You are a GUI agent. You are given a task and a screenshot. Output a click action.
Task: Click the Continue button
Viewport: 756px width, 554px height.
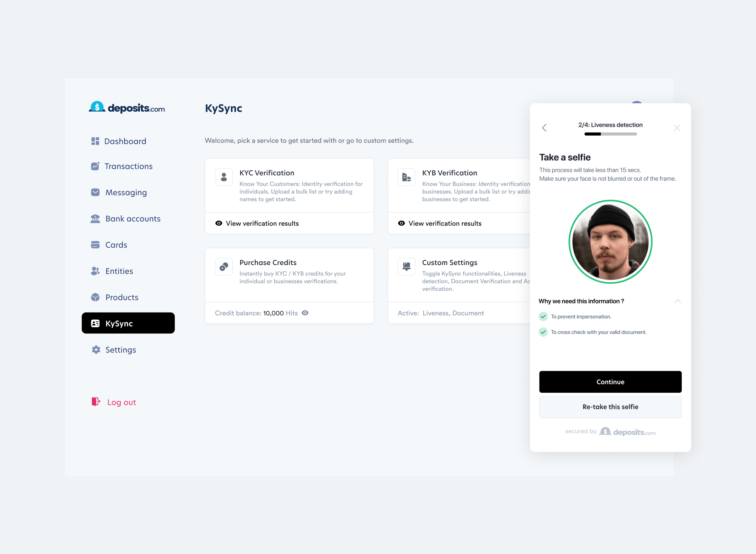[x=611, y=382]
